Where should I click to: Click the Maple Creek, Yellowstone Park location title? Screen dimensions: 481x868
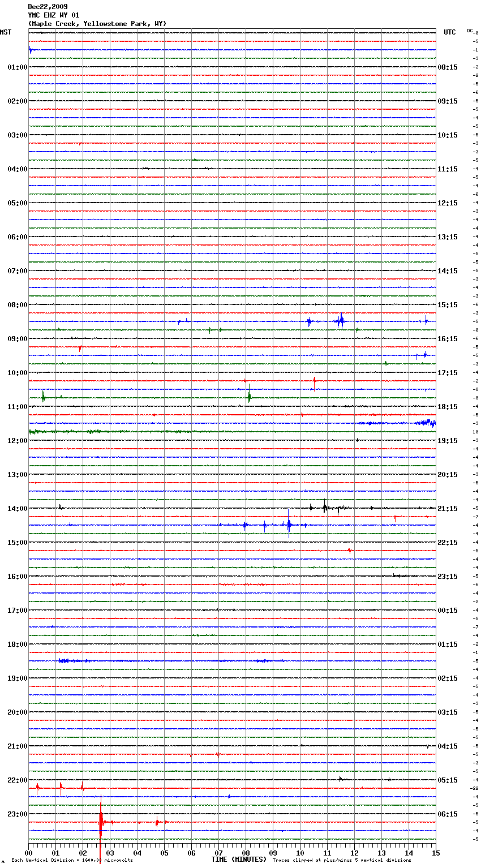tap(97, 24)
